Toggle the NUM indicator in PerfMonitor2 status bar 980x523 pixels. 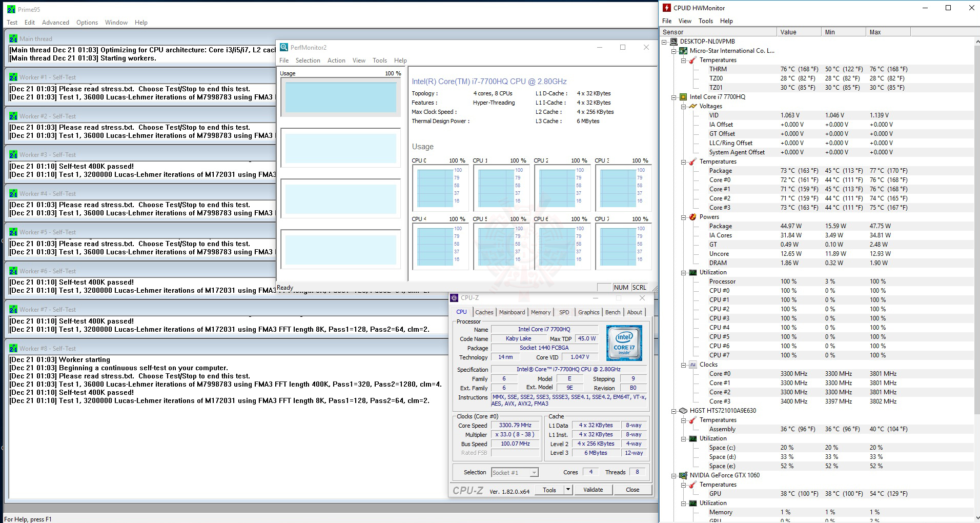pos(621,287)
